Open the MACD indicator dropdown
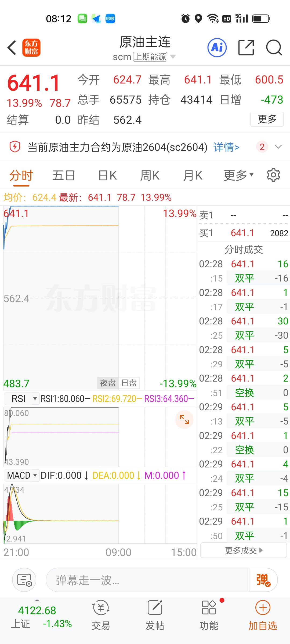Screen dimensions: 290x644 [22, 475]
